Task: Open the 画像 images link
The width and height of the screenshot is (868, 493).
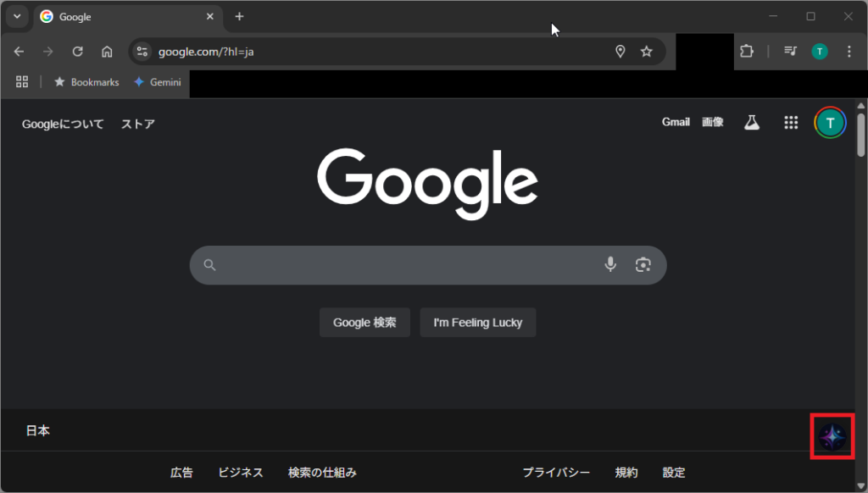Action: (x=712, y=122)
